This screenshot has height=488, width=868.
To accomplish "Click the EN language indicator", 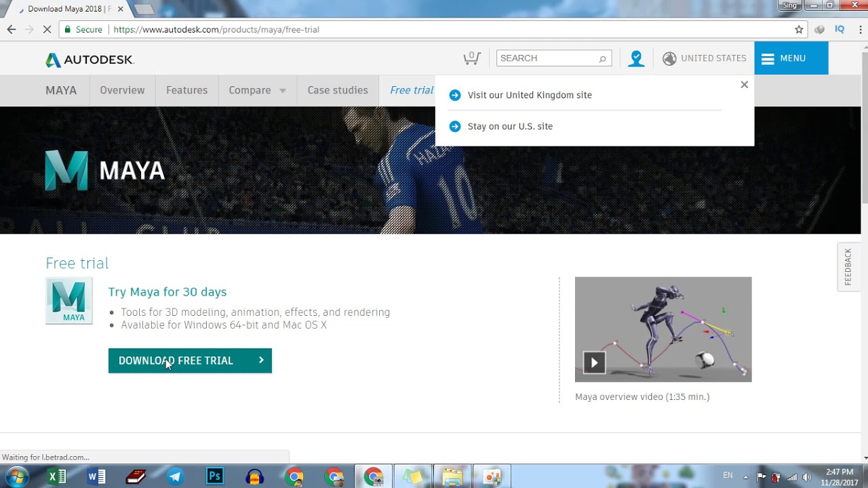I will 728,476.
